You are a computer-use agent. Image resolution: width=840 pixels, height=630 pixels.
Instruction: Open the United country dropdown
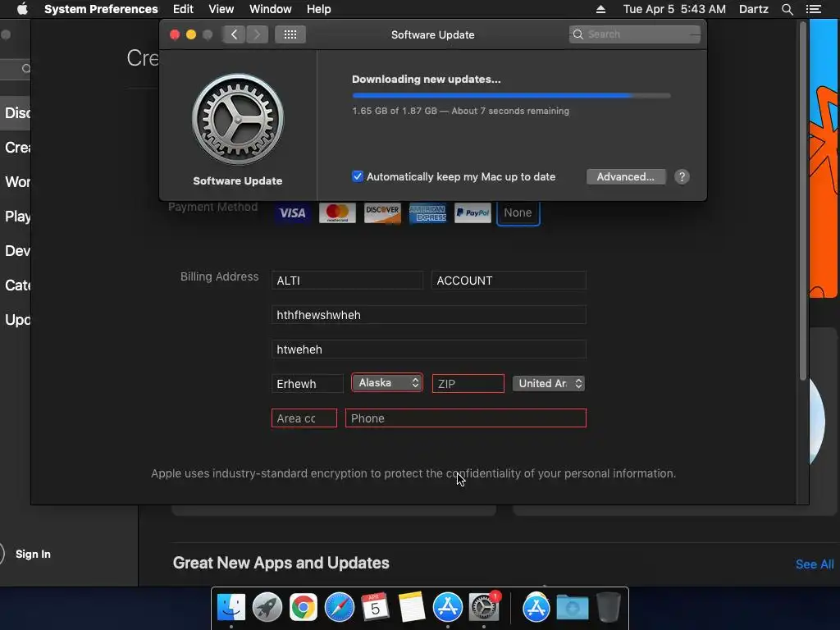pos(549,384)
